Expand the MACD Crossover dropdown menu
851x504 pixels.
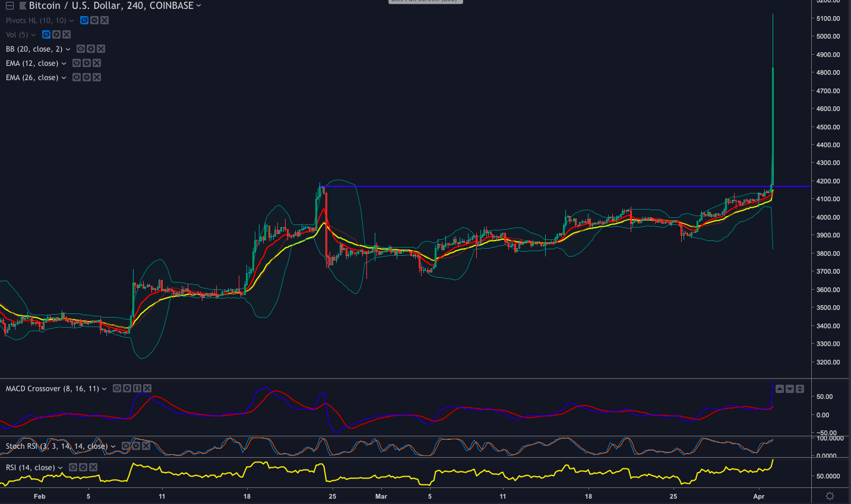click(x=104, y=388)
